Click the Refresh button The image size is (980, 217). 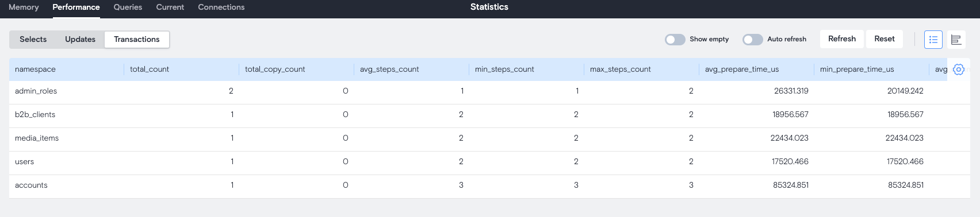coord(842,38)
